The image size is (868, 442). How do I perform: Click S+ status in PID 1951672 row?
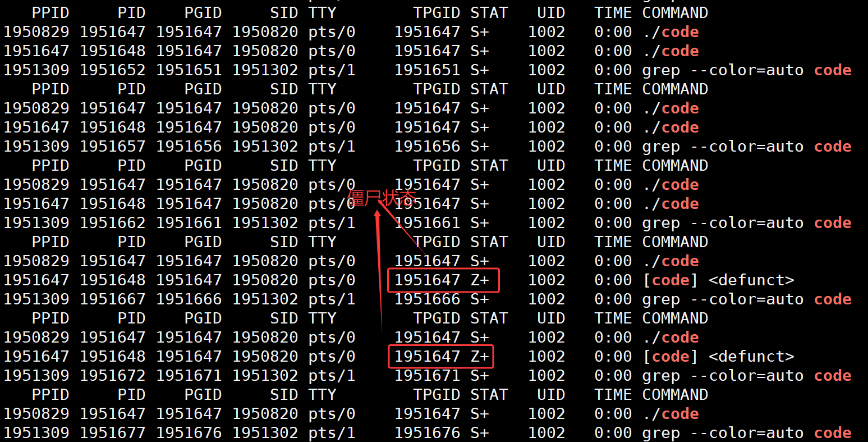(x=480, y=376)
